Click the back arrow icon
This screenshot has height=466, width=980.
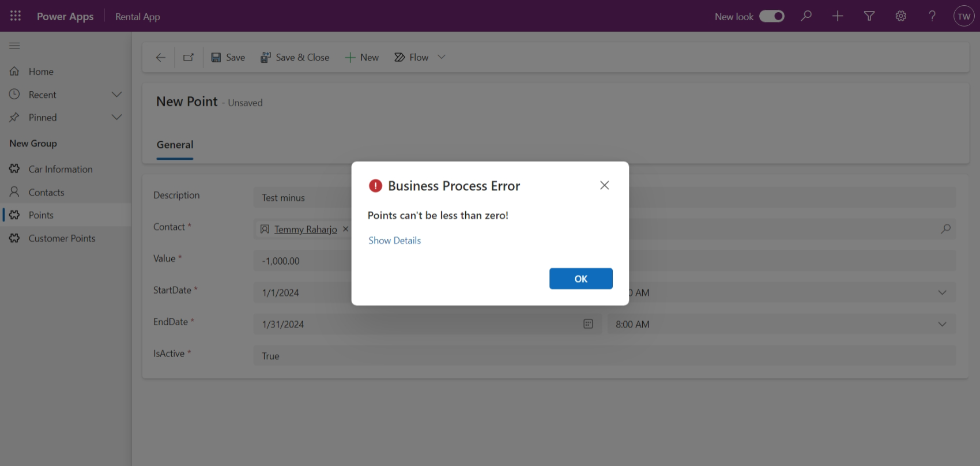[161, 58]
